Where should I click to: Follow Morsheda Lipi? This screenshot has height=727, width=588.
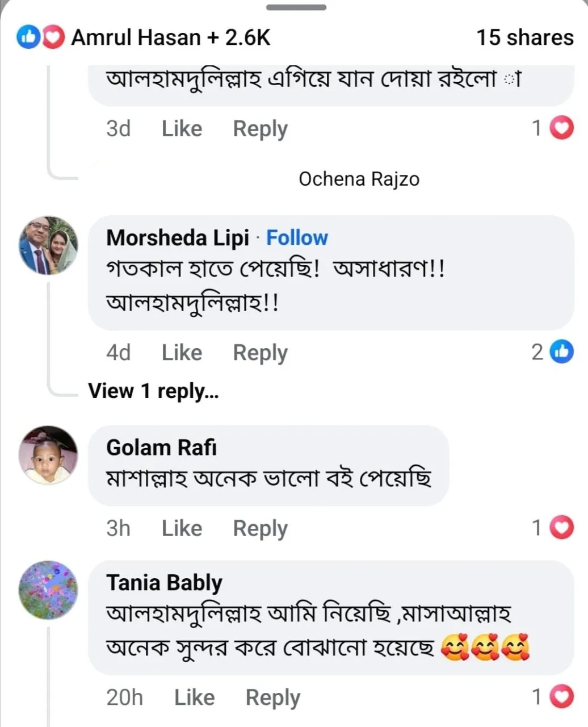(x=297, y=237)
